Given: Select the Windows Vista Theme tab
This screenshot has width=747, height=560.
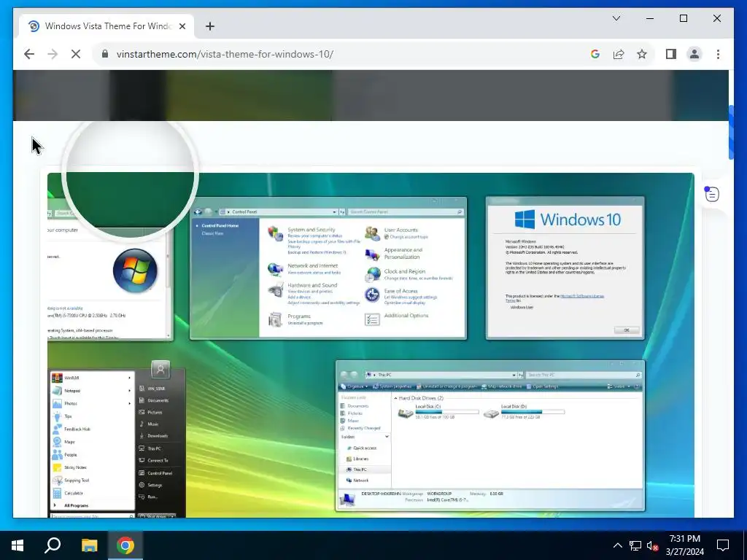Looking at the screenshot, I should click(x=107, y=26).
